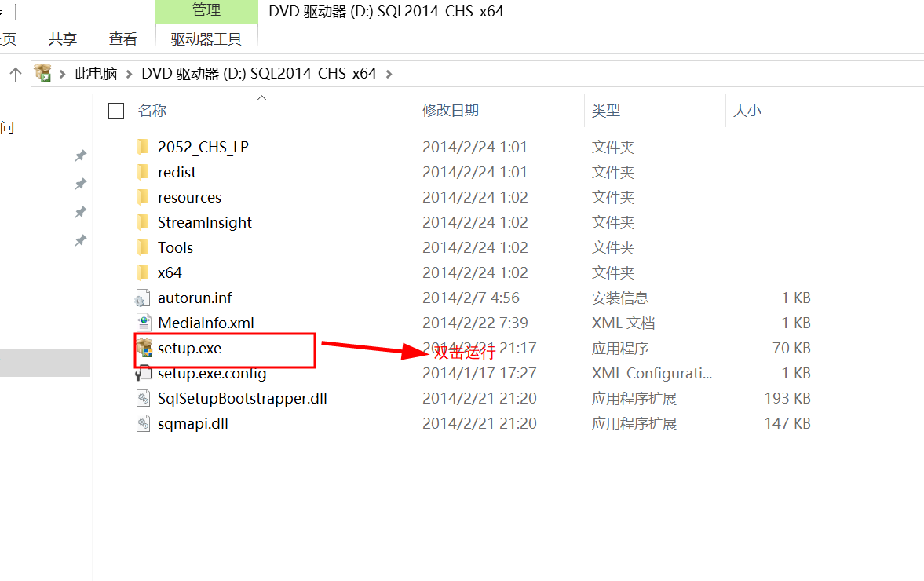The width and height of the screenshot is (924, 581).
Task: Expand the chevron after SQL2014_CHS_x64 in the address bar
Action: pos(389,75)
